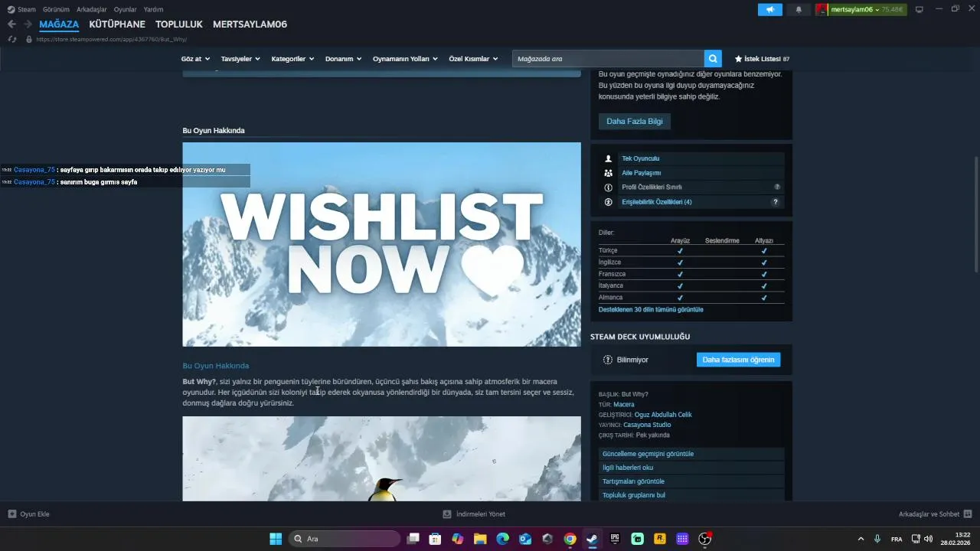This screenshot has height=551, width=980.
Task: Open the Arkadaşlar ve Sohbet chat icon
Action: tap(968, 514)
